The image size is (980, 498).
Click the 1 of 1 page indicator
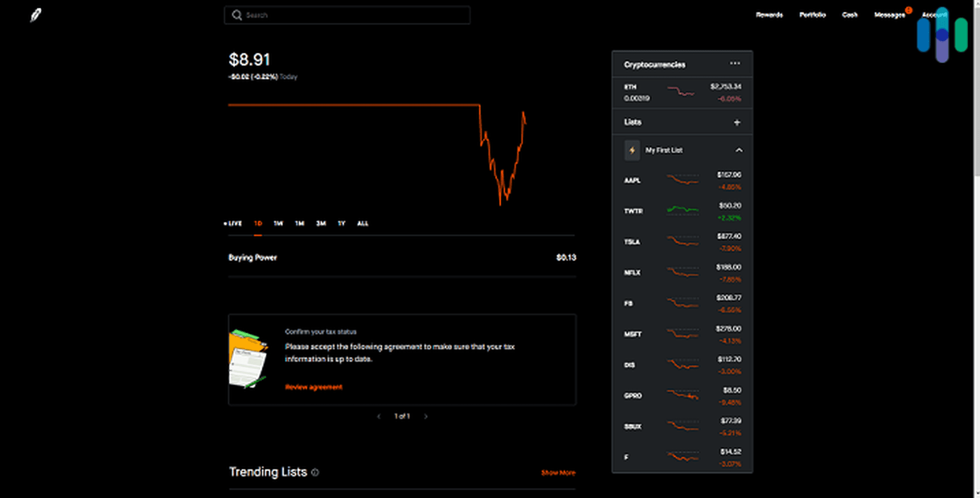tap(402, 417)
